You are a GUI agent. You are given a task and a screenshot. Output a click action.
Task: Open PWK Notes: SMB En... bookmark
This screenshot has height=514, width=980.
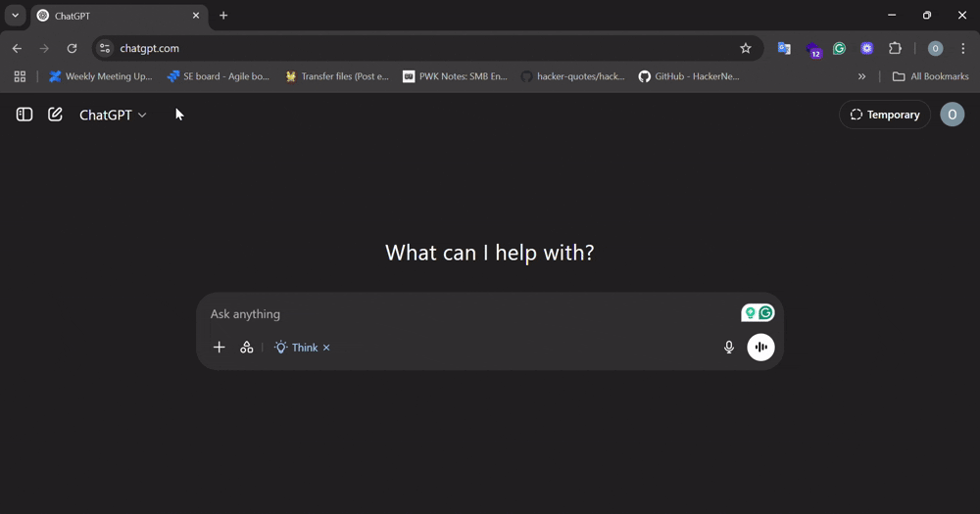455,76
